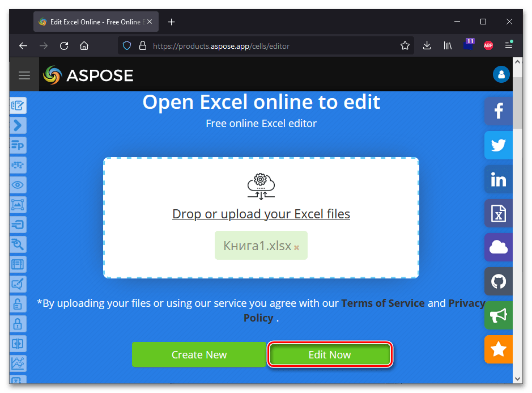
Task: Open the viewer eye sidebar icon
Action: 18,185
